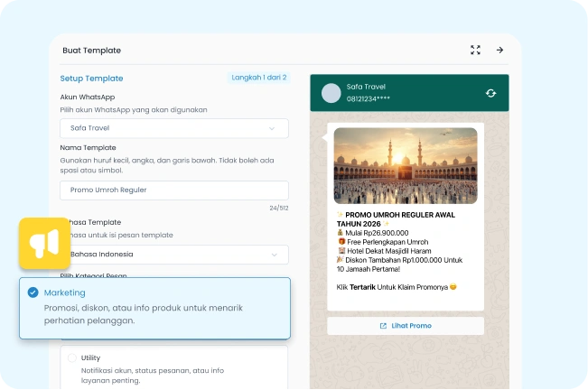
Task: Click chevron on Bahasa Indonesia selector
Action: [274, 255]
